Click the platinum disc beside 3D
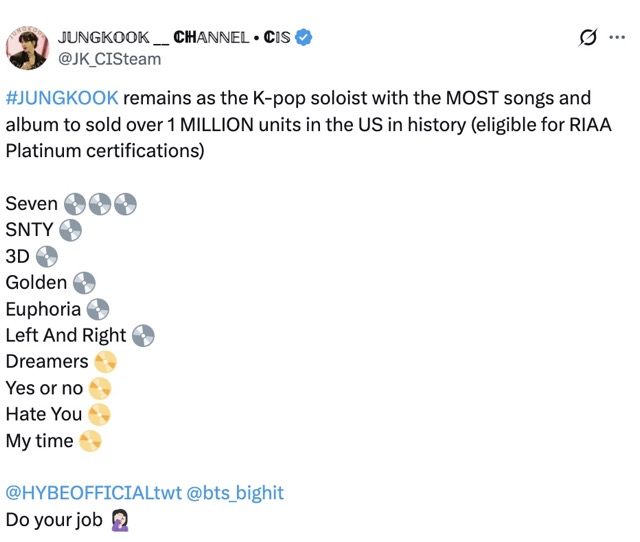The image size is (640, 542). (x=47, y=256)
